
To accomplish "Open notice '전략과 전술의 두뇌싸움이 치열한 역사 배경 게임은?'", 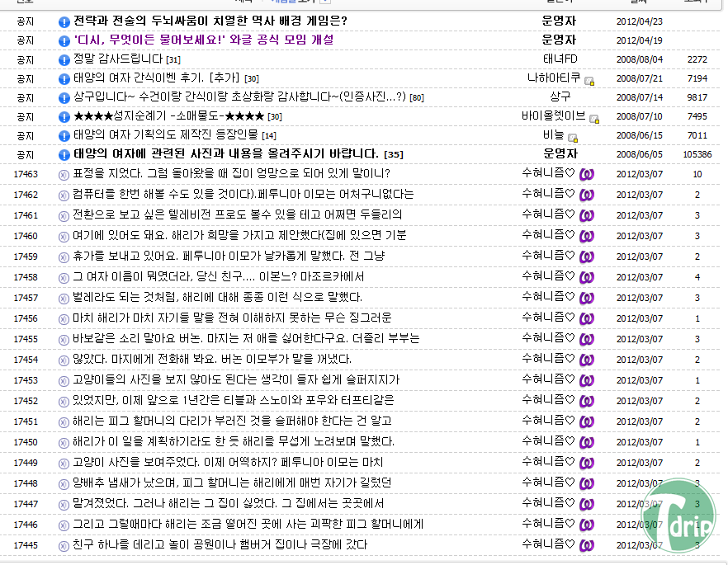I will pyautogui.click(x=210, y=21).
